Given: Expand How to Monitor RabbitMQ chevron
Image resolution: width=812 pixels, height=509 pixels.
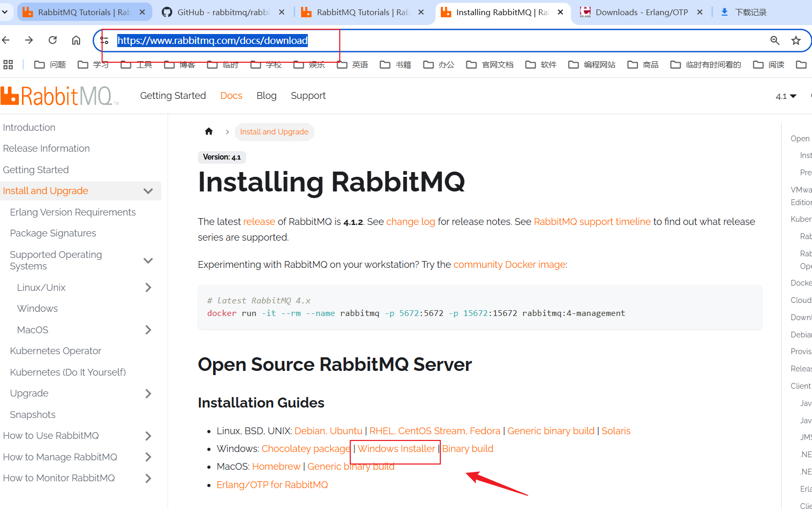Looking at the screenshot, I should tap(148, 478).
